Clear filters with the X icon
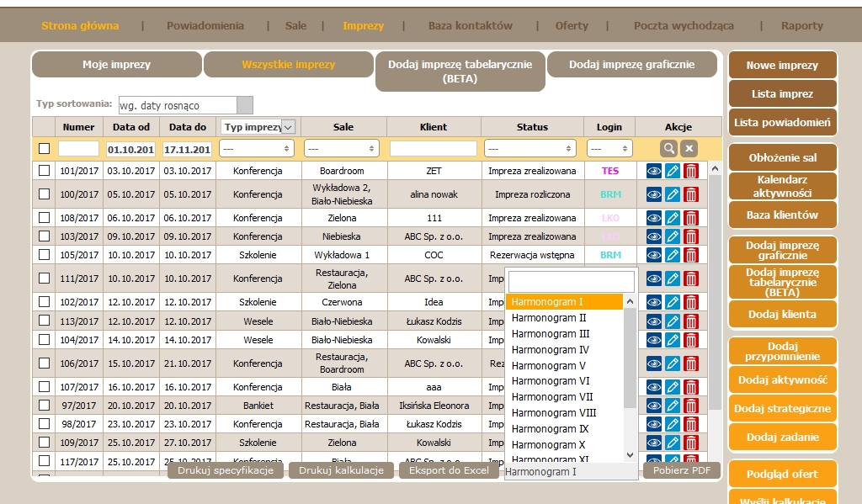 tap(689, 149)
